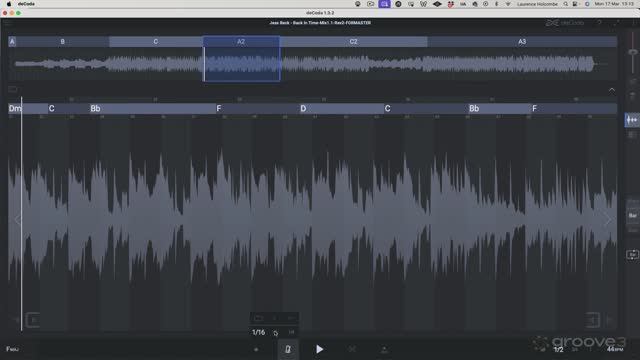Click the export icon in the transport bar
The height and width of the screenshot is (360, 640).
(384, 349)
